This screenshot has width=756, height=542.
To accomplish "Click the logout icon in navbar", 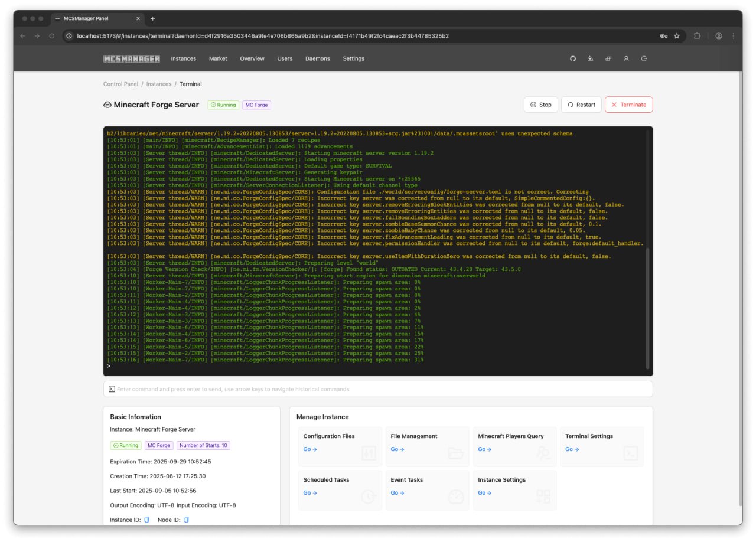I will pos(644,59).
